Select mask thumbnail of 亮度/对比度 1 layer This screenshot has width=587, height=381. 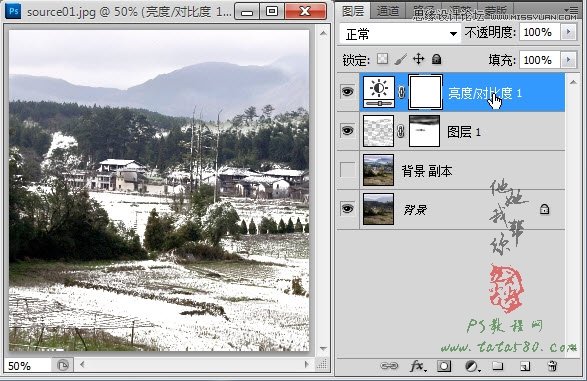tap(425, 92)
